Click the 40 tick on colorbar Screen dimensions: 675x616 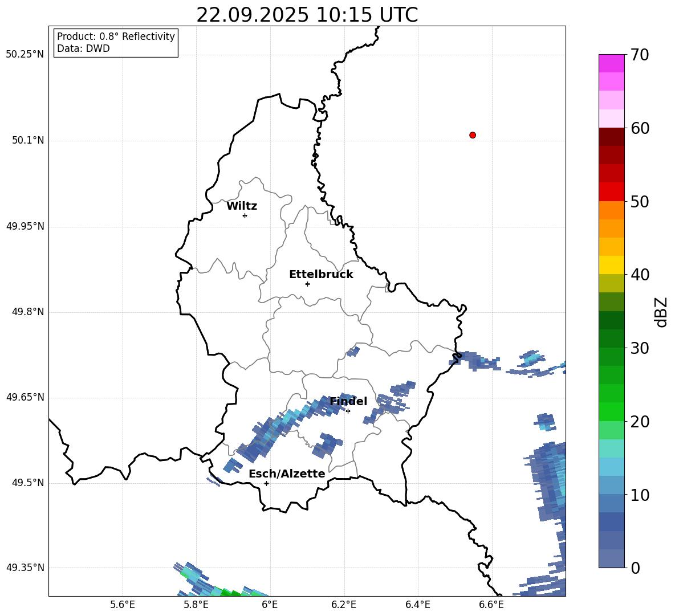click(x=640, y=275)
